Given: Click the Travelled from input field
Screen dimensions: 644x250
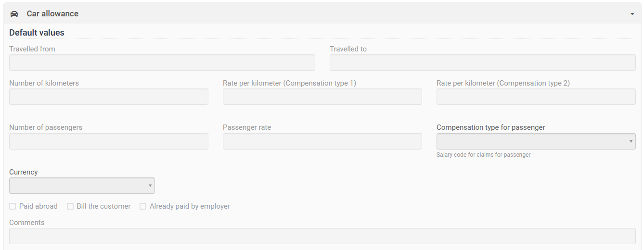Looking at the screenshot, I should point(162,62).
